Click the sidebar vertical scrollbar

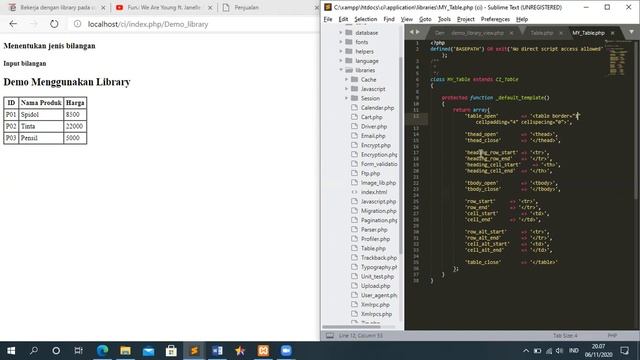coord(401,155)
